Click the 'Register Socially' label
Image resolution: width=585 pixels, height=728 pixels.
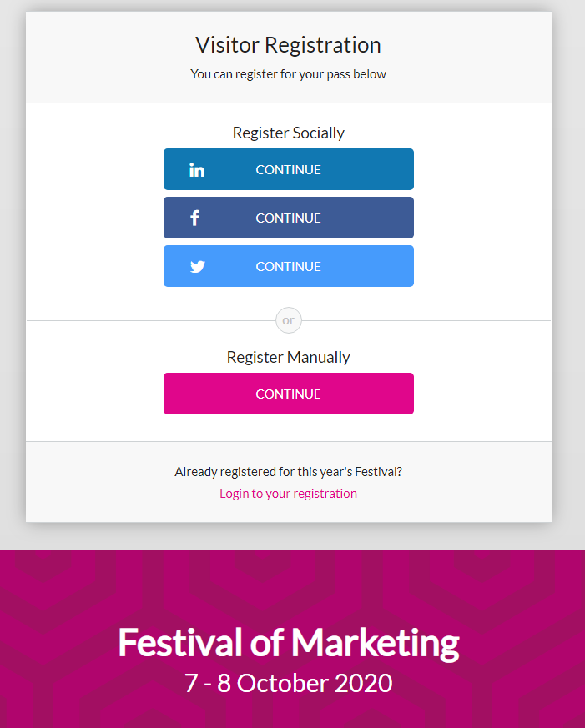click(288, 133)
